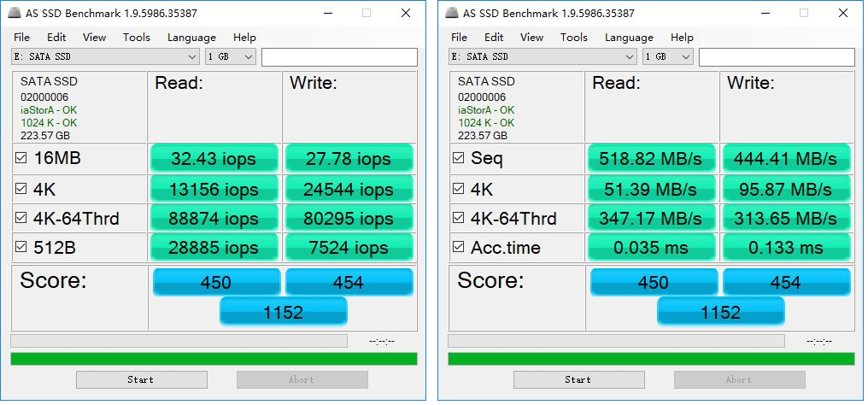Toggle 4K-64Thrd checkbox in the left window
Image resolution: width=868 pixels, height=405 pixels.
click(21, 218)
